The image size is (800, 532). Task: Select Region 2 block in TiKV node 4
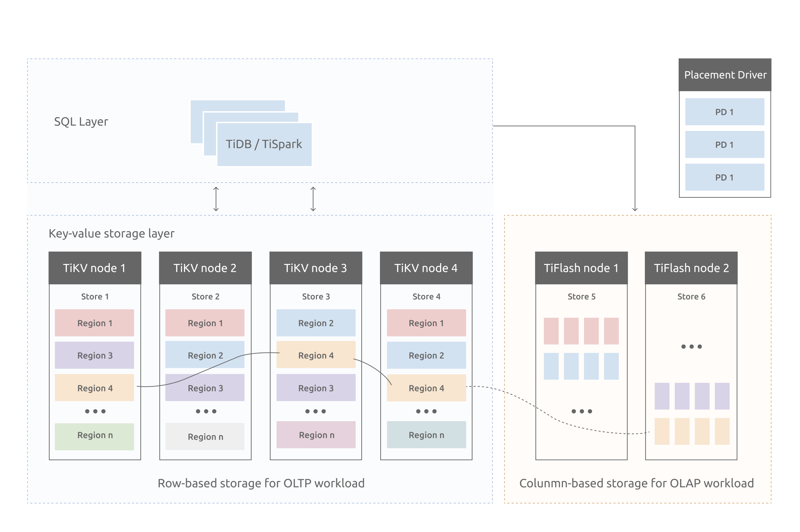pos(426,355)
